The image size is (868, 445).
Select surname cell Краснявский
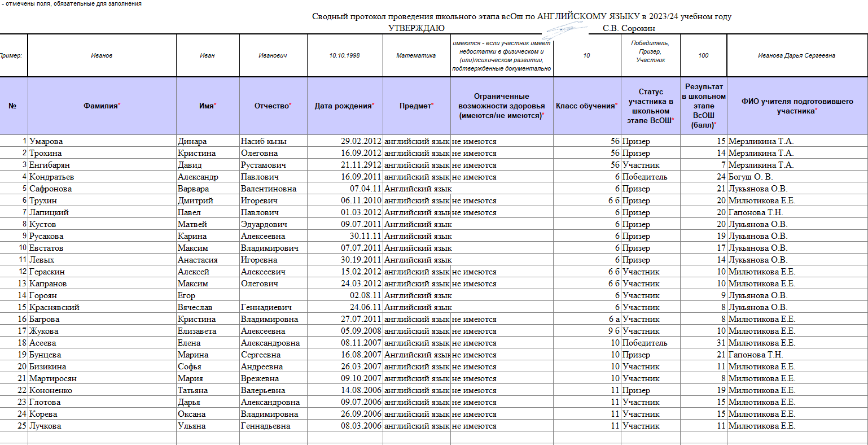(102, 307)
